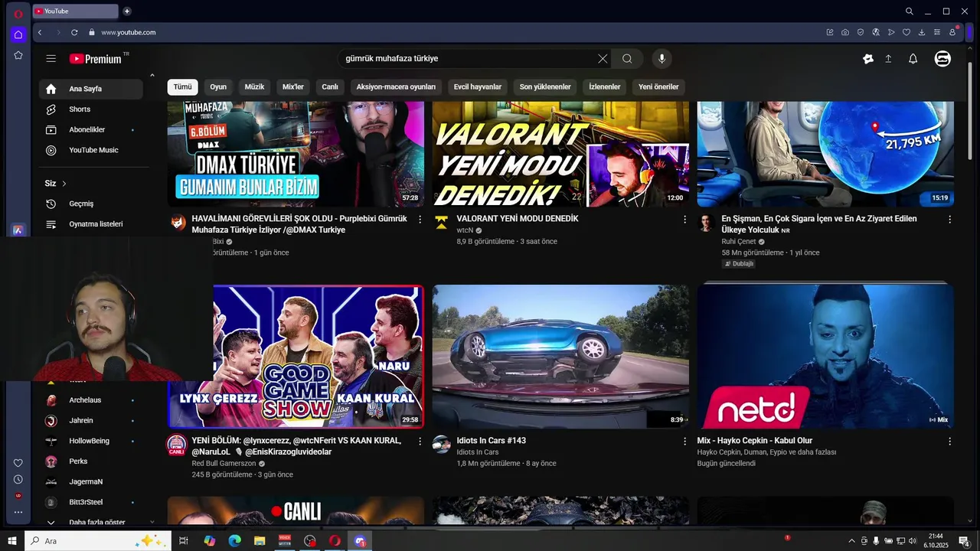Image resolution: width=980 pixels, height=551 pixels.
Task: Open Geçmiş in sidebar
Action: pyautogui.click(x=91, y=204)
